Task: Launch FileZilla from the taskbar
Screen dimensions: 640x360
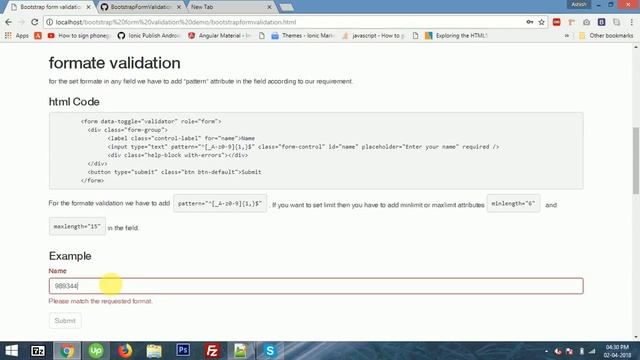Action: point(212,351)
